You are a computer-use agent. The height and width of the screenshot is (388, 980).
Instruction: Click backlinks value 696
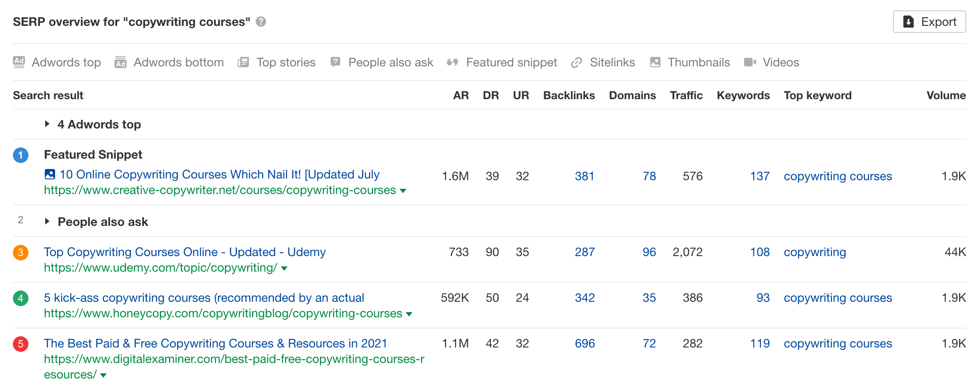(585, 343)
